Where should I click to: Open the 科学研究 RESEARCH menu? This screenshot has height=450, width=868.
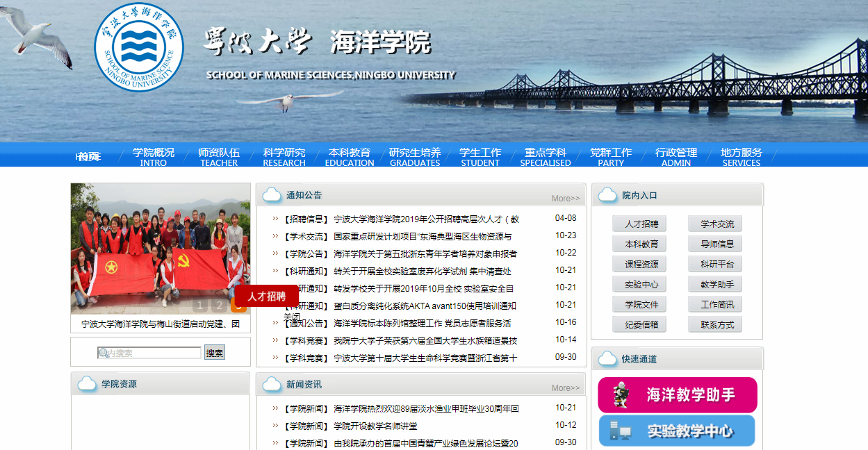284,156
